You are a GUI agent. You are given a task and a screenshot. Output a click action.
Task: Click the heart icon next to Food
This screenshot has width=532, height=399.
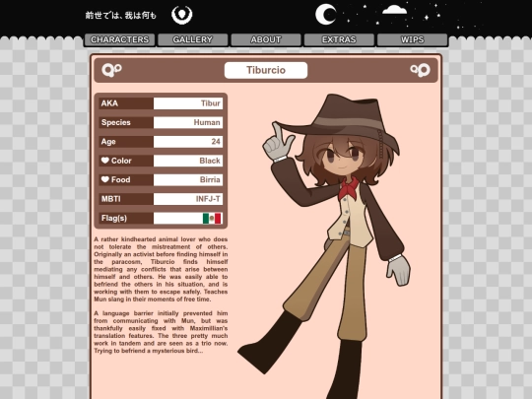105,179
